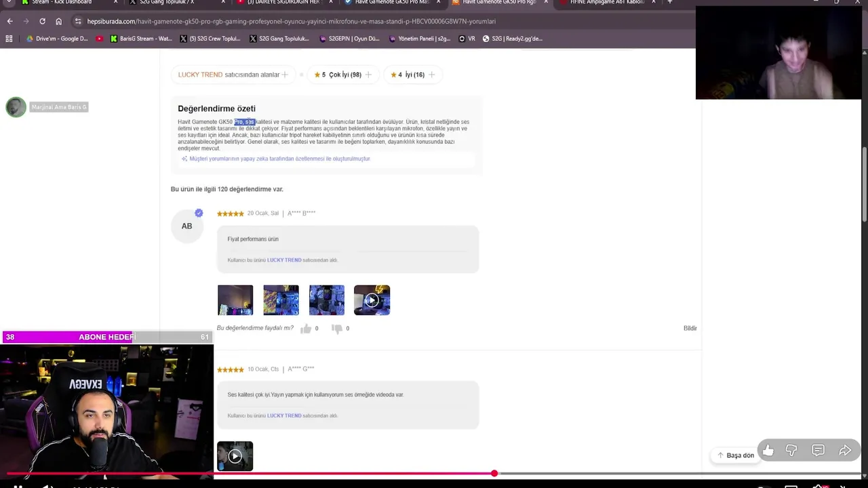This screenshot has width=868, height=488.
Task: Switch to first Havit Gamenote GK50 tab
Action: click(x=392, y=2)
